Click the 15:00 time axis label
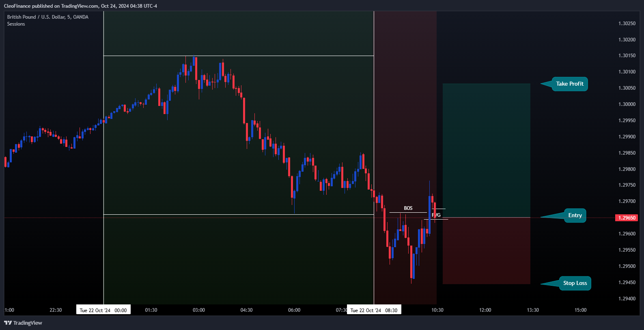This screenshot has width=644, height=330. pyautogui.click(x=581, y=310)
